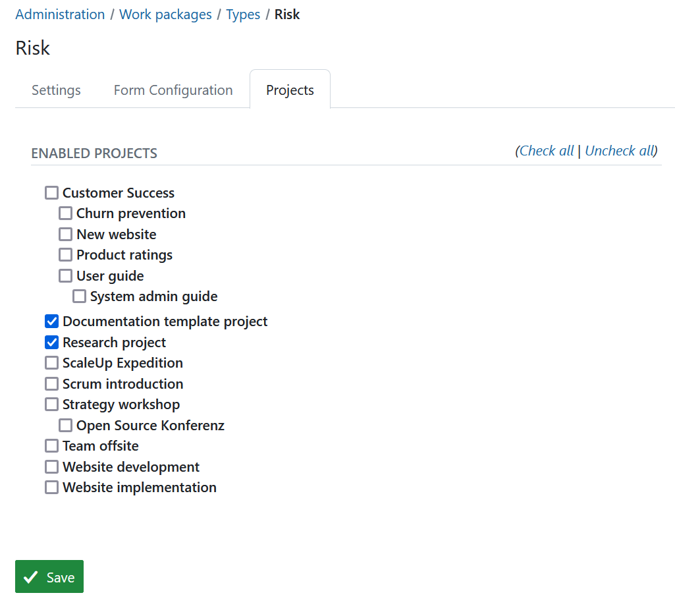Enable the Strategy workshop checkbox

pyautogui.click(x=51, y=404)
